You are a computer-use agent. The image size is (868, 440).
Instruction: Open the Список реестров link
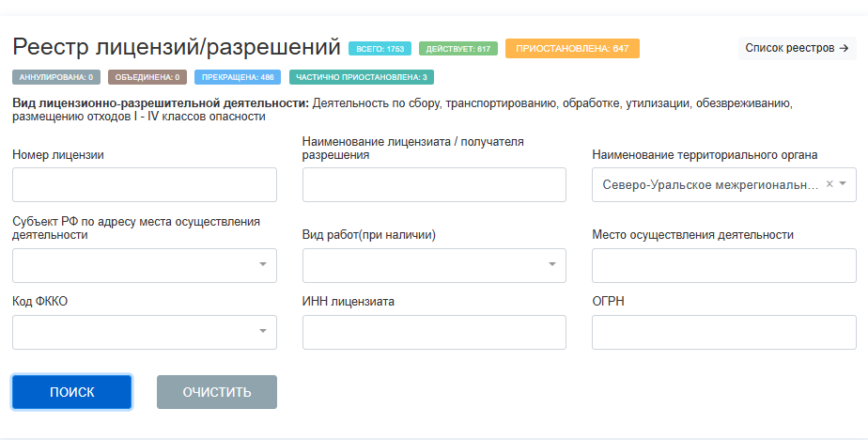[x=797, y=47]
